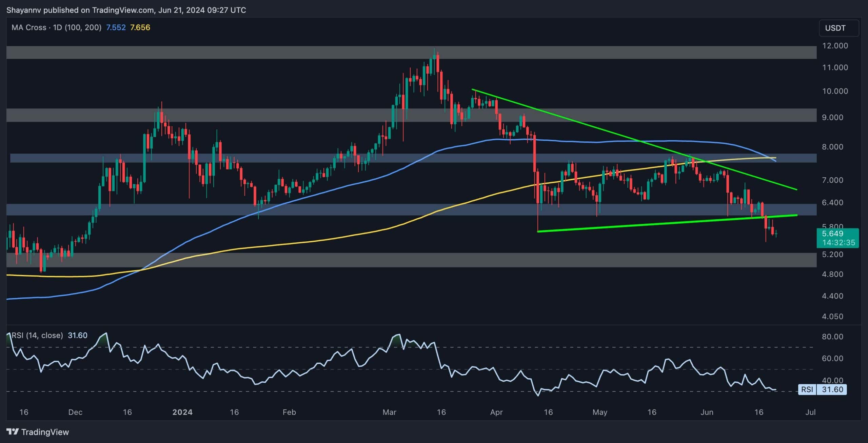Select the upper descending green trendline
The image size is (868, 443).
[610, 133]
